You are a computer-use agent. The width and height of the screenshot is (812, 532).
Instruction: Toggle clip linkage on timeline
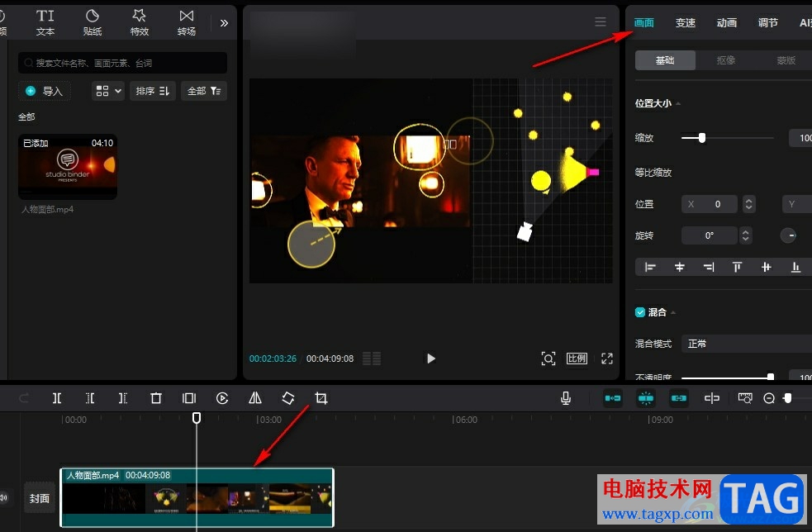click(679, 398)
